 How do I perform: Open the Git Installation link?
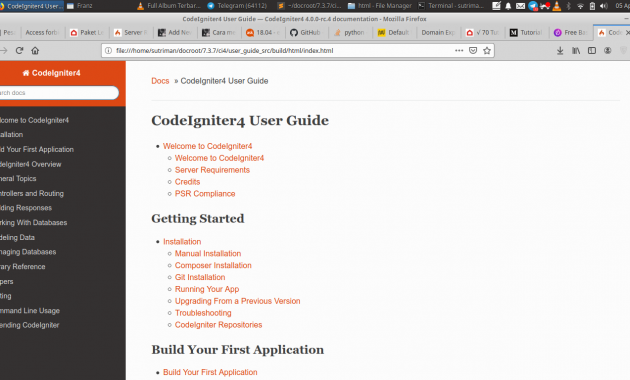(200, 277)
